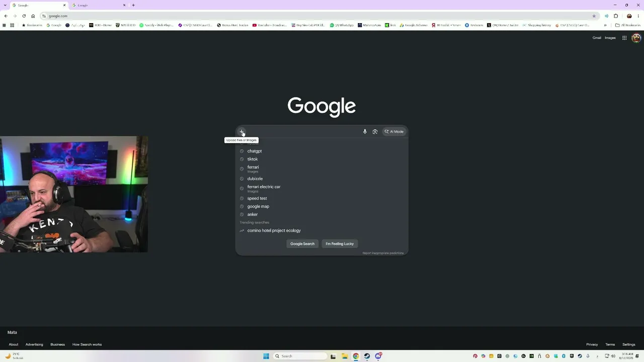The width and height of the screenshot is (644, 362).
Task: Select the speed test suggestion
Action: click(322, 198)
